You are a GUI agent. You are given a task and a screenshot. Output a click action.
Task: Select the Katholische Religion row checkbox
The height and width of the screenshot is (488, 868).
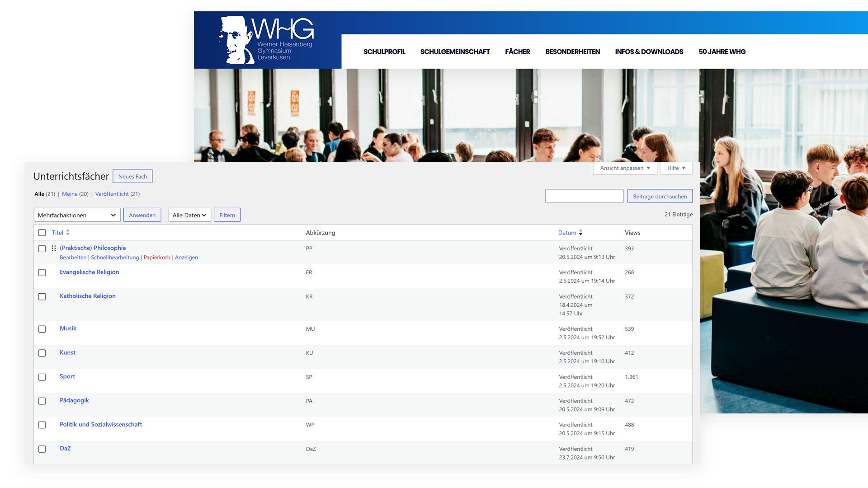click(x=42, y=296)
